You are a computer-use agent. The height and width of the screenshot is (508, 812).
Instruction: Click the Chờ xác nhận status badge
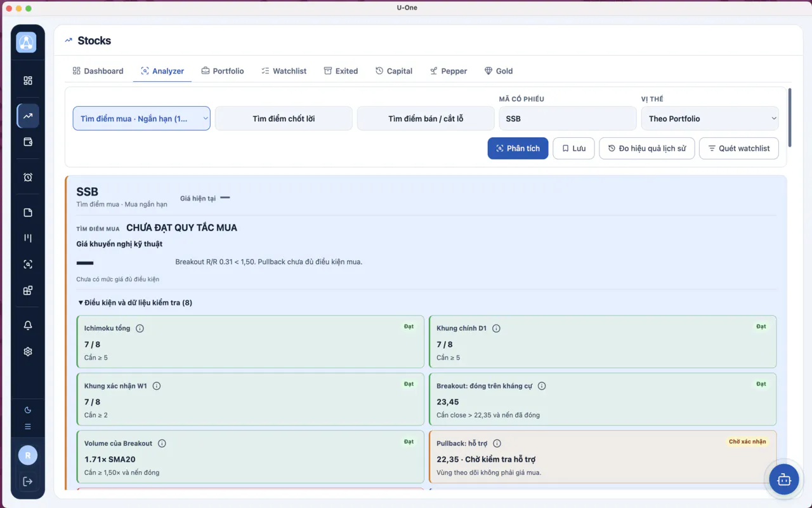click(x=747, y=441)
